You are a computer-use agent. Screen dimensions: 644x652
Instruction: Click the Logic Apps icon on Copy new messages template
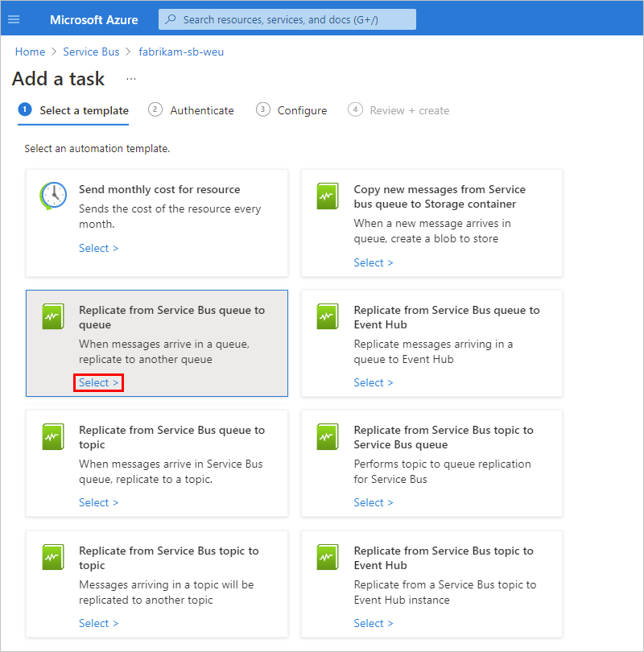pos(328,196)
